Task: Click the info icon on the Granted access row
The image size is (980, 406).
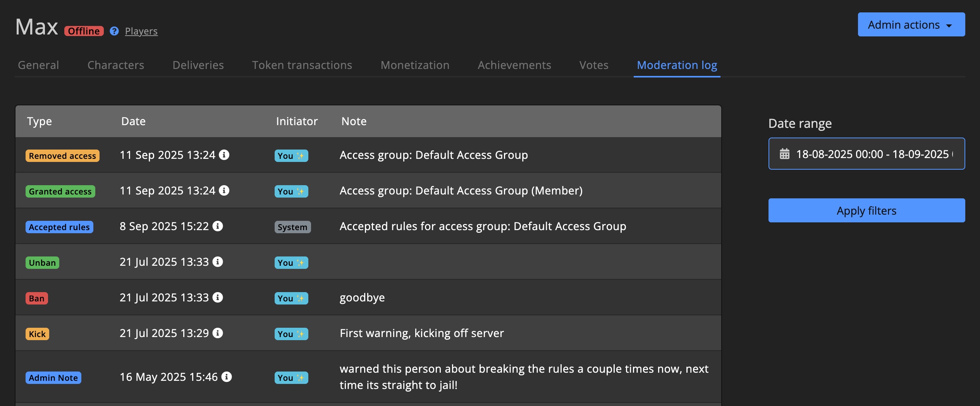Action: point(224,191)
